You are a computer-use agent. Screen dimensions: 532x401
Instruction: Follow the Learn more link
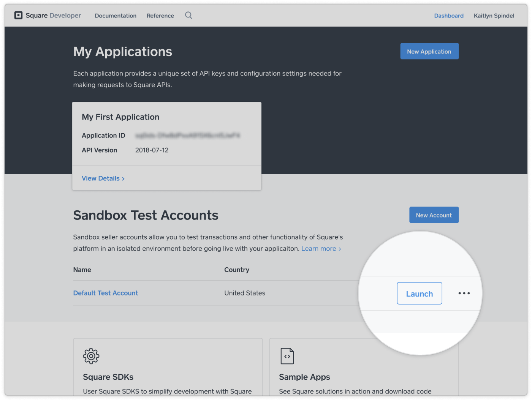[321, 249]
